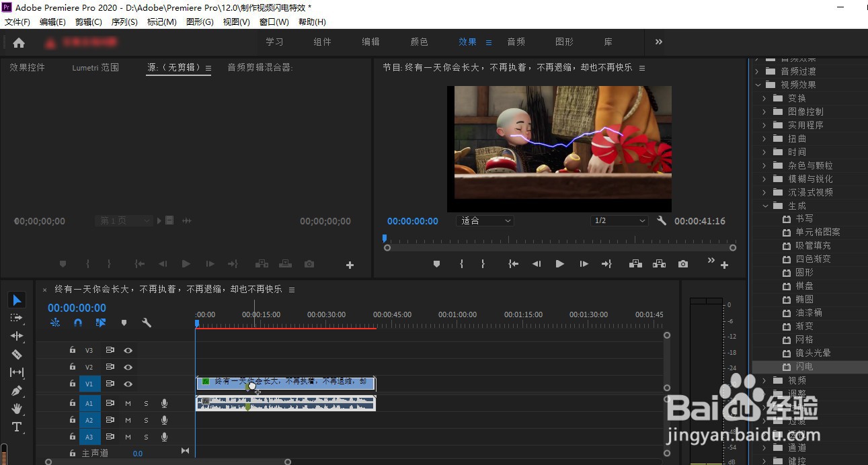The height and width of the screenshot is (465, 868).
Task: Open workspace overflow double-arrow menu
Action: (x=659, y=42)
